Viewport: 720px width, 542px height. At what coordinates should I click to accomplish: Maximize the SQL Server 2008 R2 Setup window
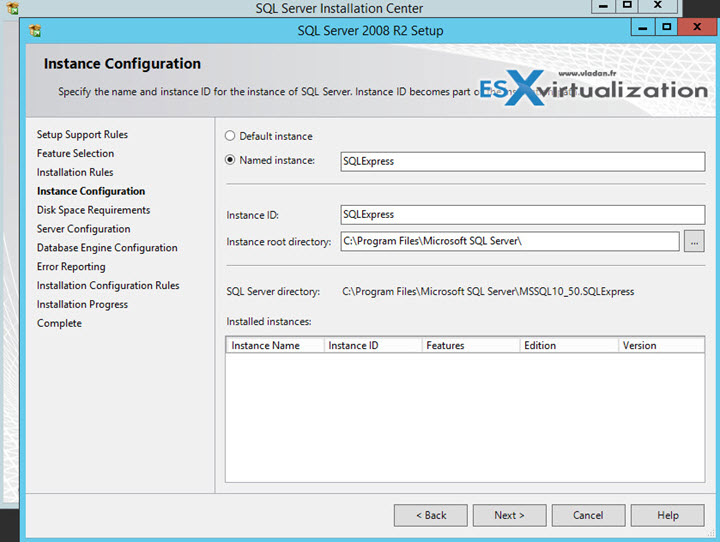(666, 28)
